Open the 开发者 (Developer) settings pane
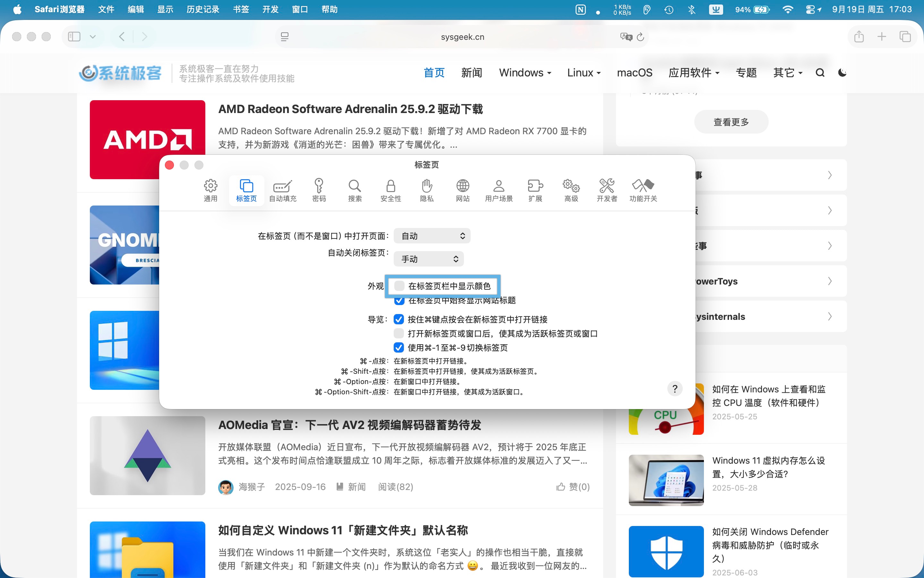Image resolution: width=924 pixels, height=578 pixels. (x=607, y=190)
